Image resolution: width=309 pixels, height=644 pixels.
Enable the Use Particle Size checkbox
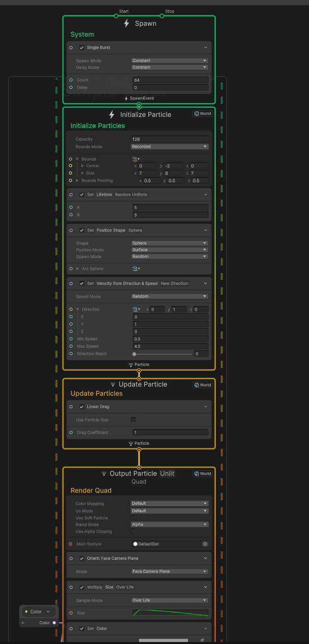(x=133, y=420)
